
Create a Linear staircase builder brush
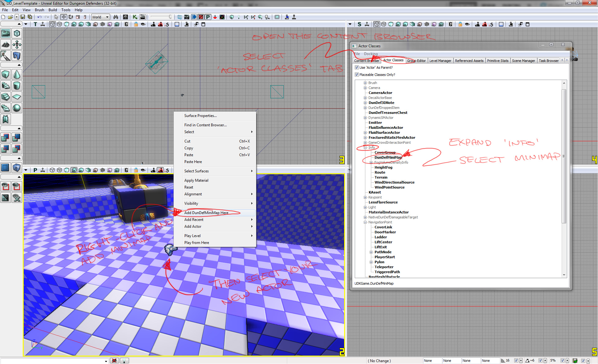coord(6,97)
